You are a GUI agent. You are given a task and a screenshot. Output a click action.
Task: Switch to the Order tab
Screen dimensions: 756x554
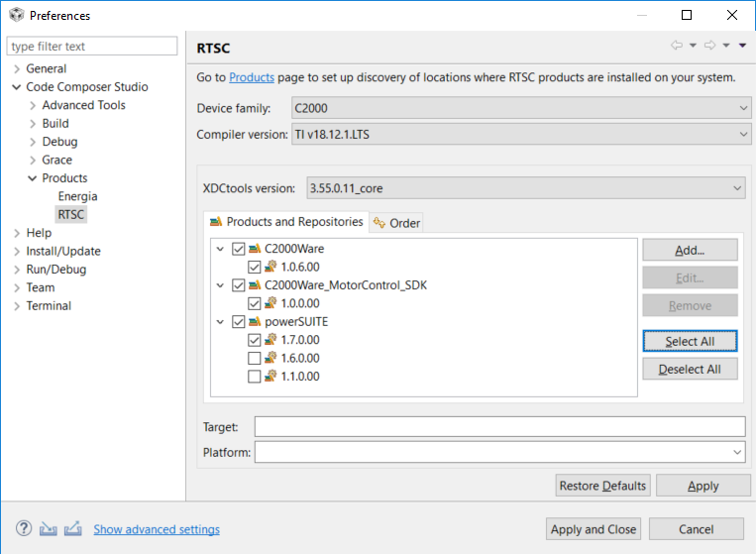point(397,223)
